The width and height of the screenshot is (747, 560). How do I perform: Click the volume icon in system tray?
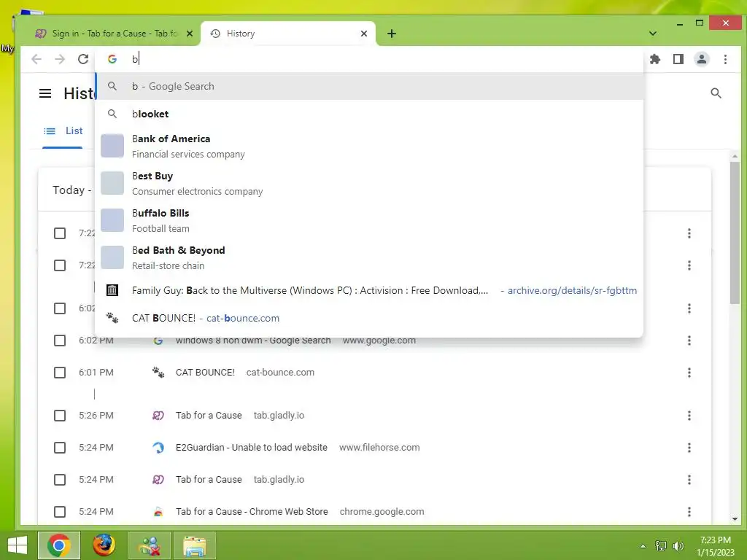tap(678, 546)
